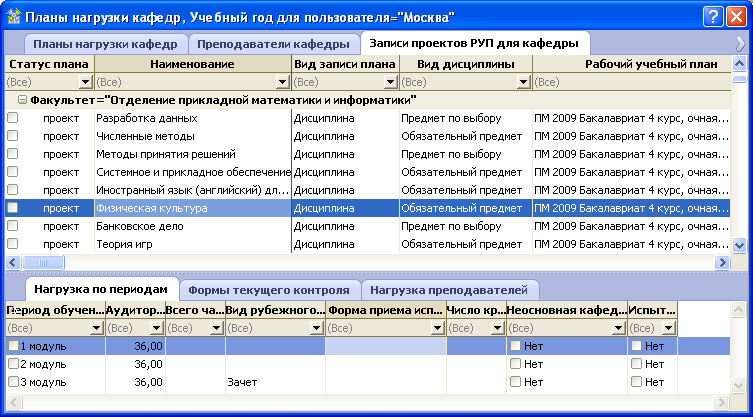This screenshot has width=753, height=417.
Task: Close the Планы нагрузки кафедр window
Action: (x=736, y=17)
